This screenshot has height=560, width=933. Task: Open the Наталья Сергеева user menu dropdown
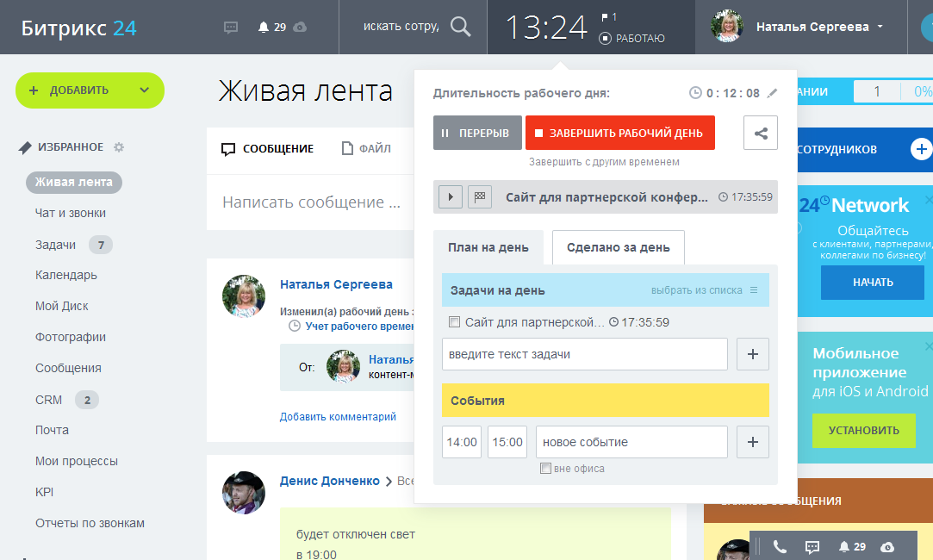(880, 27)
